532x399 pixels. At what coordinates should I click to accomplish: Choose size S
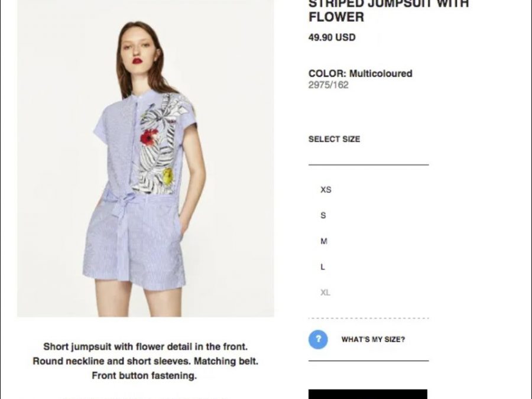click(x=323, y=215)
